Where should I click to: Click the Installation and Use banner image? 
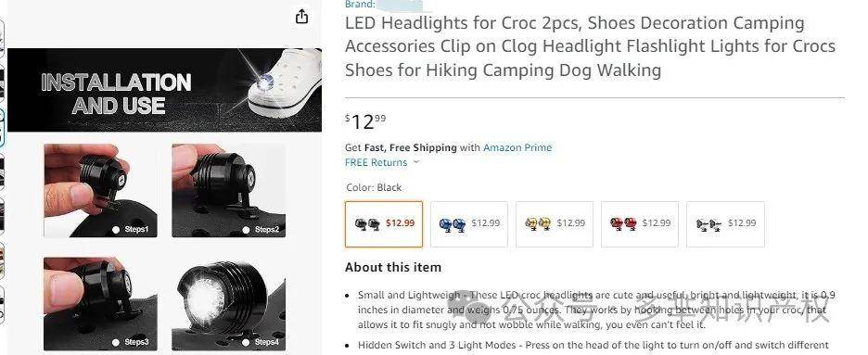[x=164, y=90]
